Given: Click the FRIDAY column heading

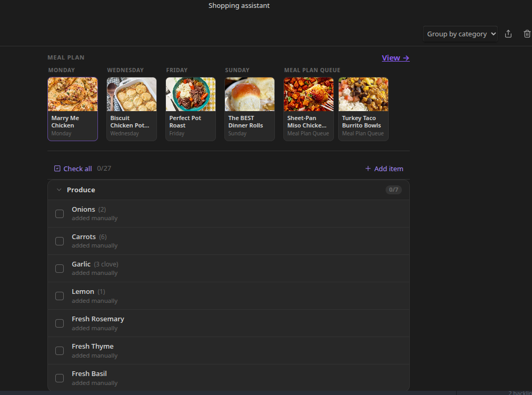Looking at the screenshot, I should tap(177, 70).
